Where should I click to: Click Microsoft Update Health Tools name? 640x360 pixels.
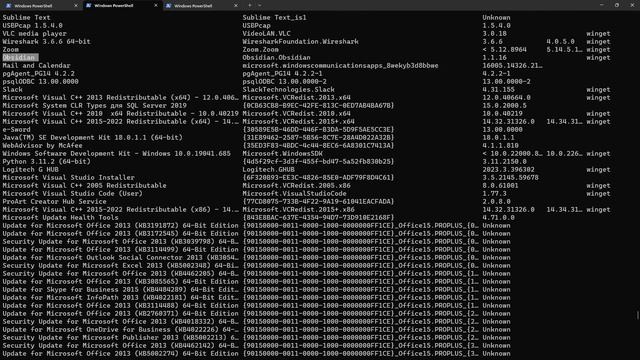pos(60,218)
